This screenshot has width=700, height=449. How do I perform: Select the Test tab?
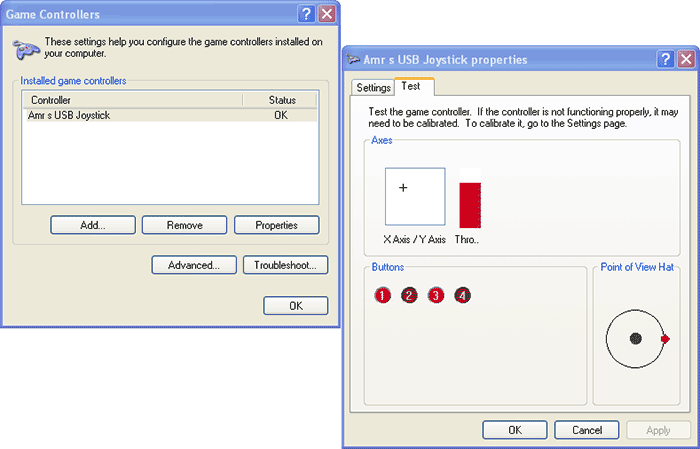[413, 86]
